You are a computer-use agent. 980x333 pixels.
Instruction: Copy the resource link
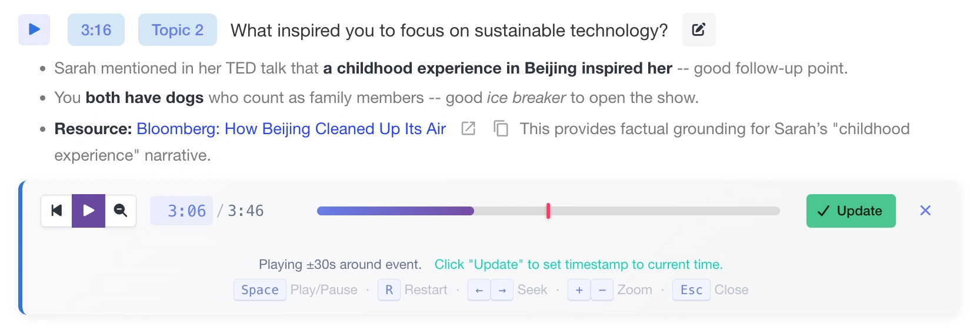point(501,129)
